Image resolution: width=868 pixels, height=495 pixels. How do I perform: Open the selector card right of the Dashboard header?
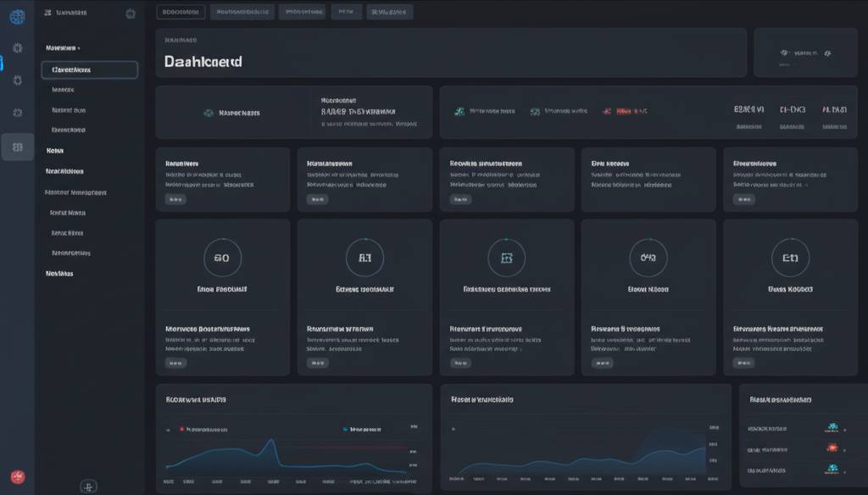click(x=804, y=53)
